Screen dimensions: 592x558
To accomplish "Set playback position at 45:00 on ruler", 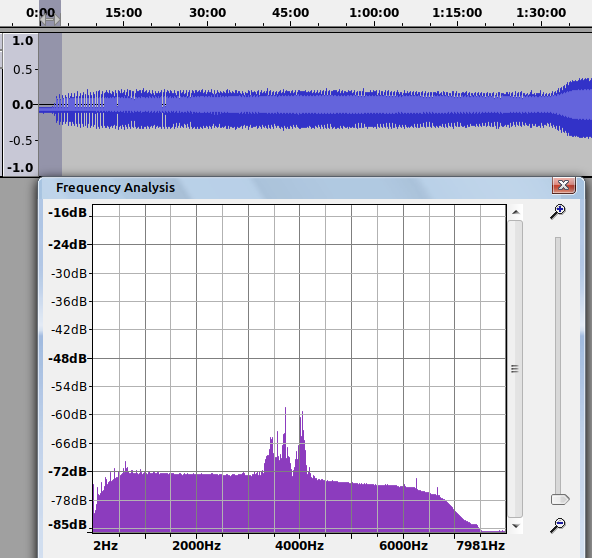I will (290, 12).
